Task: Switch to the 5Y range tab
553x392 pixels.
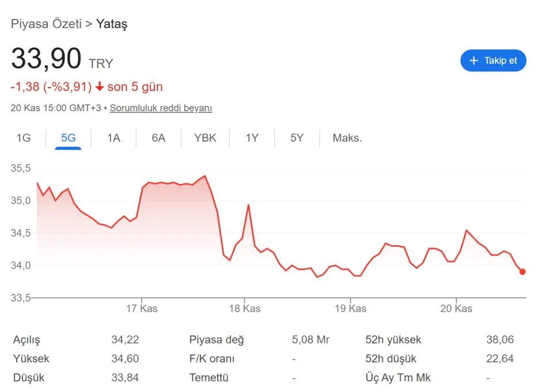Action: (297, 138)
